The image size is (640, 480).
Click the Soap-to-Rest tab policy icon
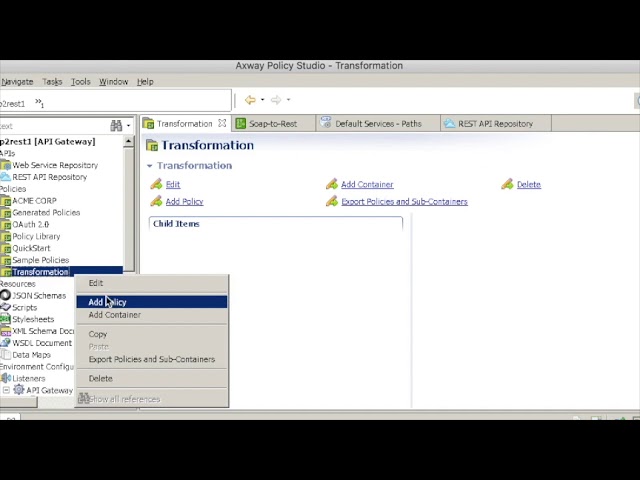coord(241,123)
